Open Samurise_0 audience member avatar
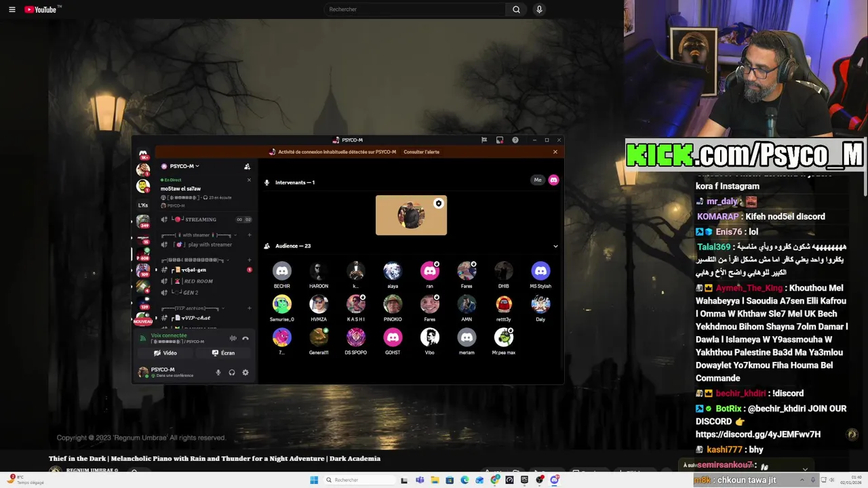868x488 pixels. (x=281, y=304)
